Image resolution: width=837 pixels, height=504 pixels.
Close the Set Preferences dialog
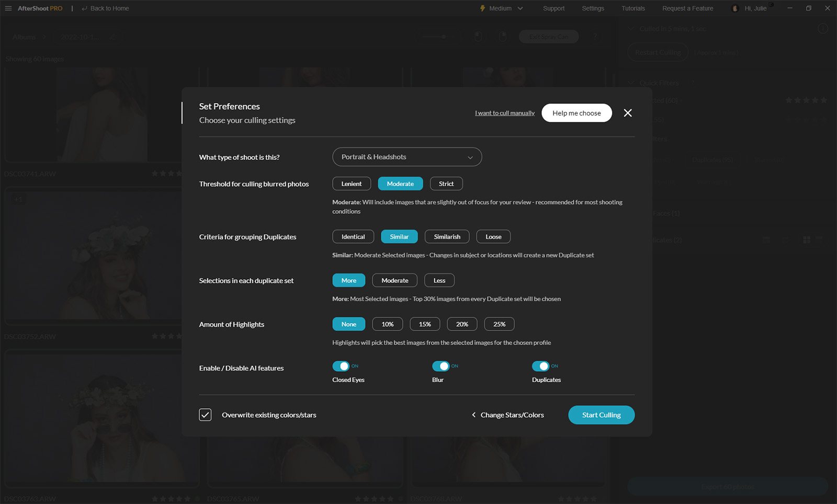[x=628, y=113]
